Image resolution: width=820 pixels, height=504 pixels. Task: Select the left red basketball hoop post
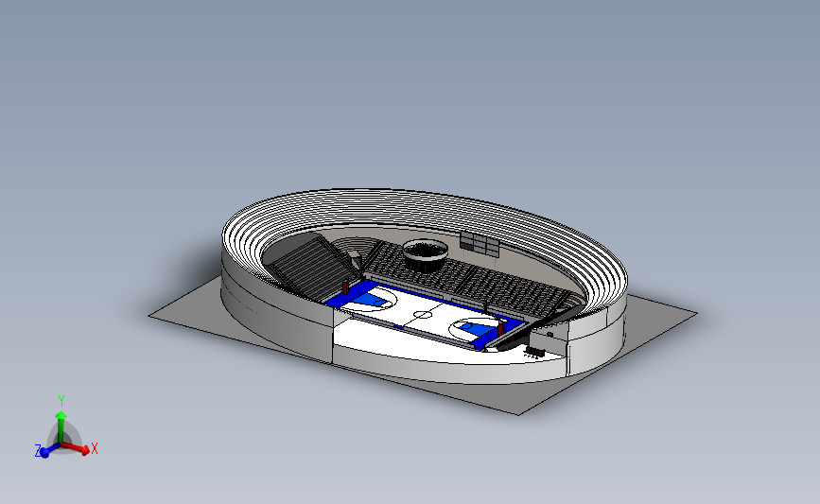click(x=345, y=288)
